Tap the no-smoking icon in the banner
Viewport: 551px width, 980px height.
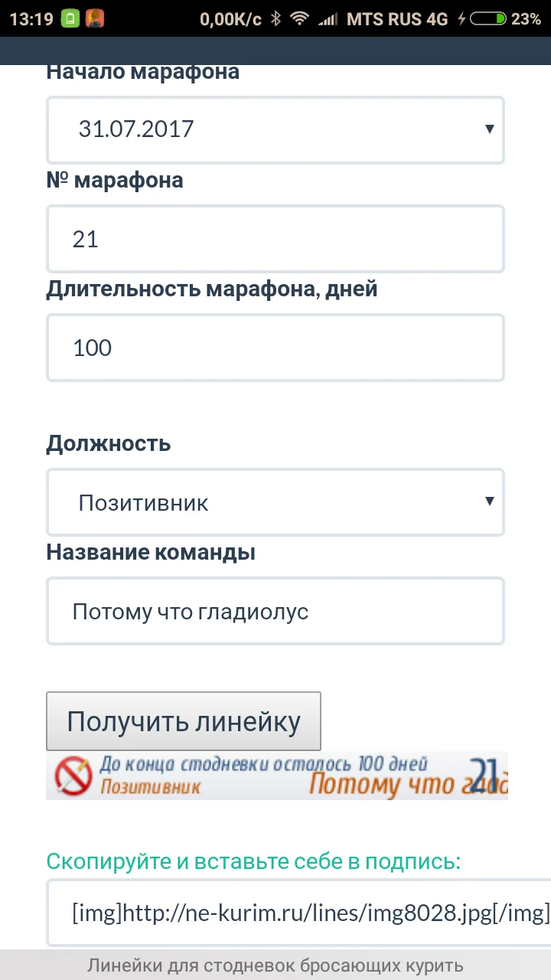(x=73, y=775)
